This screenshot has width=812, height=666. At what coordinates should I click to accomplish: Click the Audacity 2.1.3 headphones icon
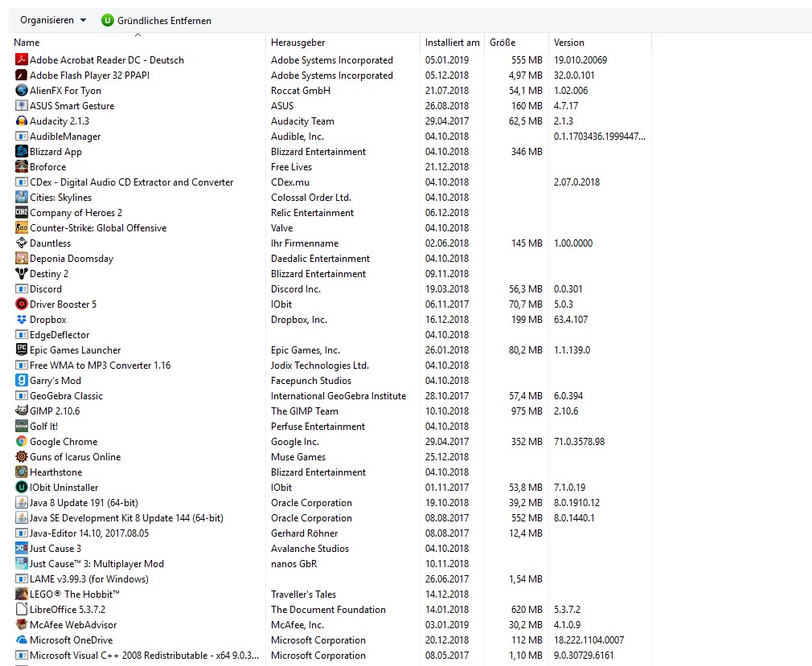21,121
